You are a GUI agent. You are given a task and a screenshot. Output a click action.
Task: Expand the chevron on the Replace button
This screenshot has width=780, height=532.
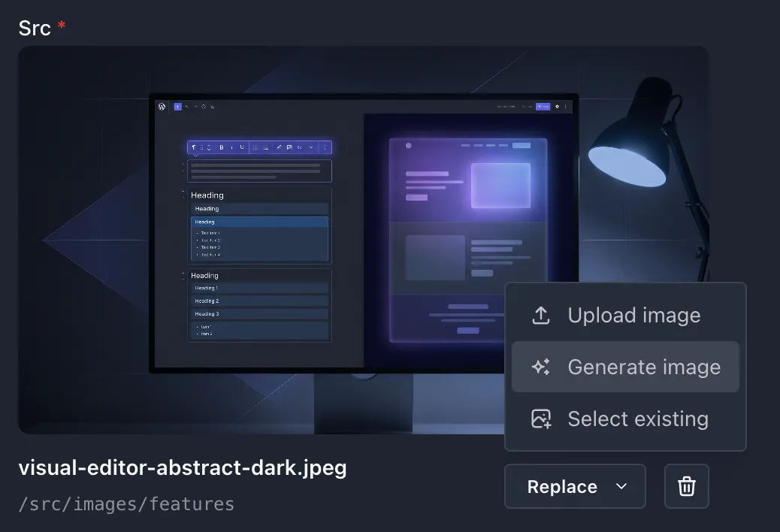[621, 486]
